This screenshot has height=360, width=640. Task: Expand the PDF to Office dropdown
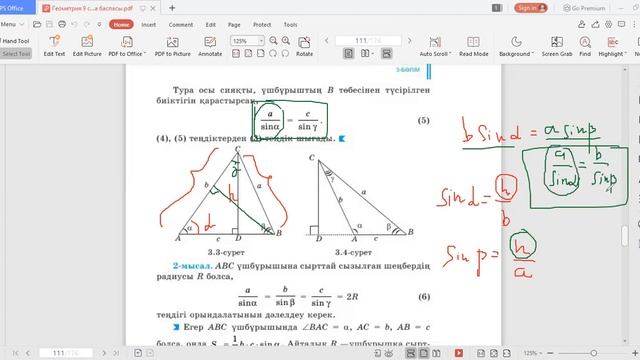[x=145, y=54]
